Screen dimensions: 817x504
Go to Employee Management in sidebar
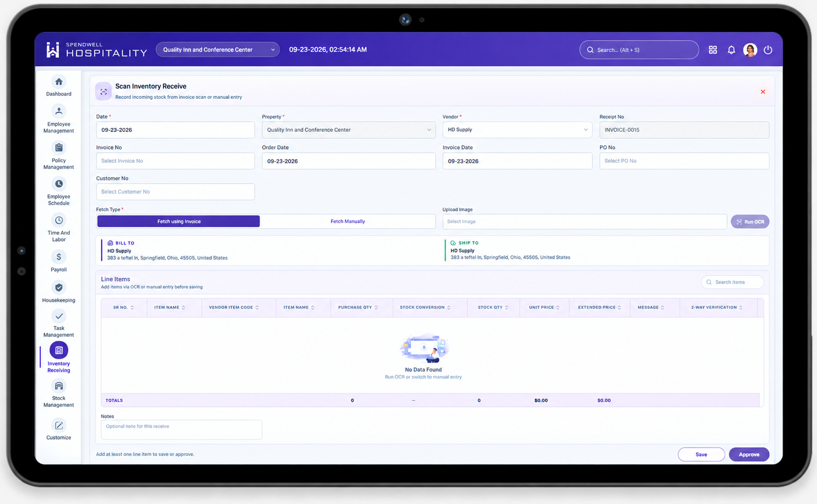tap(59, 119)
